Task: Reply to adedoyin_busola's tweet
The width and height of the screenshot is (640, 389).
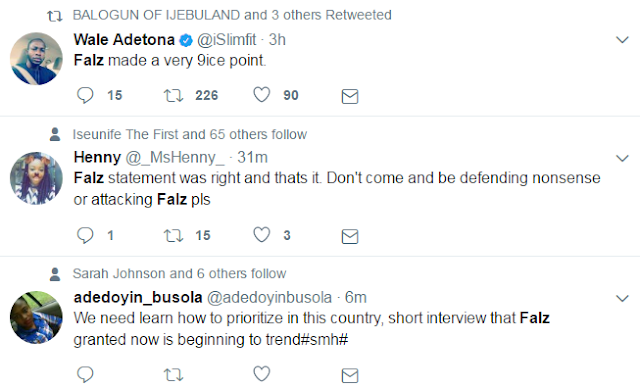Action: [x=85, y=374]
